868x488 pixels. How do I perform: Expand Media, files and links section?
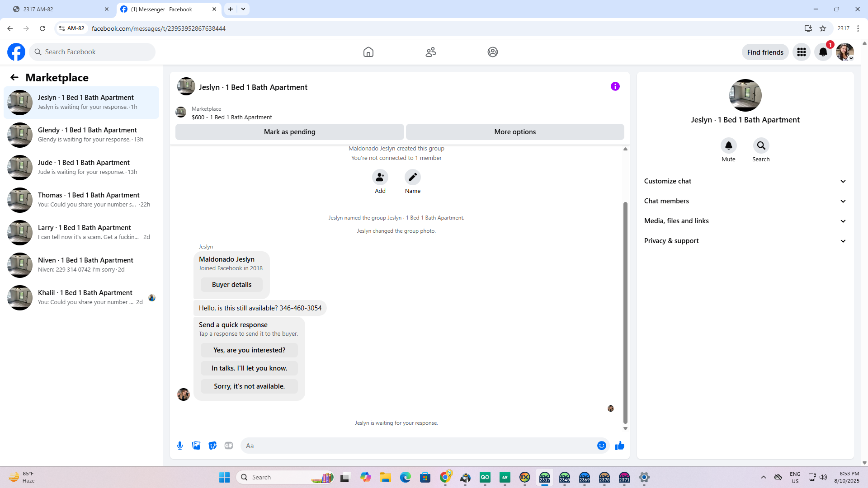pos(745,221)
